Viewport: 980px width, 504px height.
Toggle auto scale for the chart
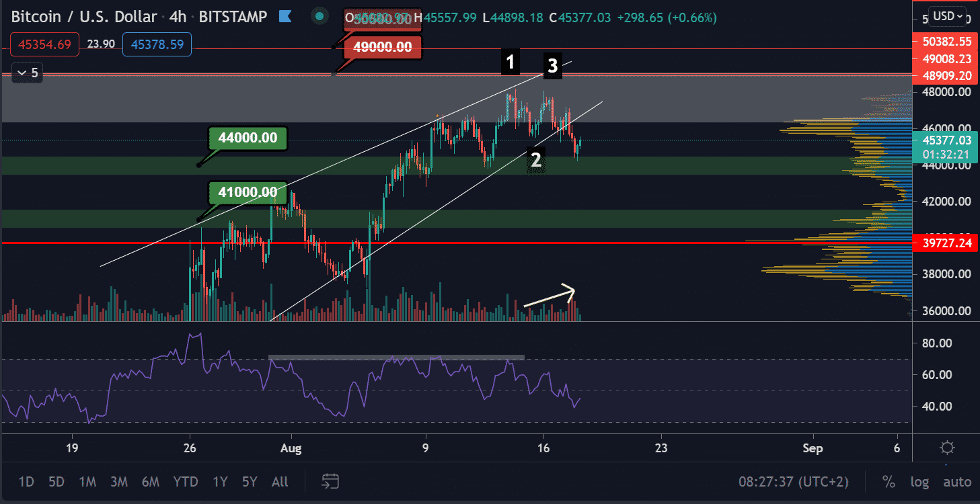956,482
